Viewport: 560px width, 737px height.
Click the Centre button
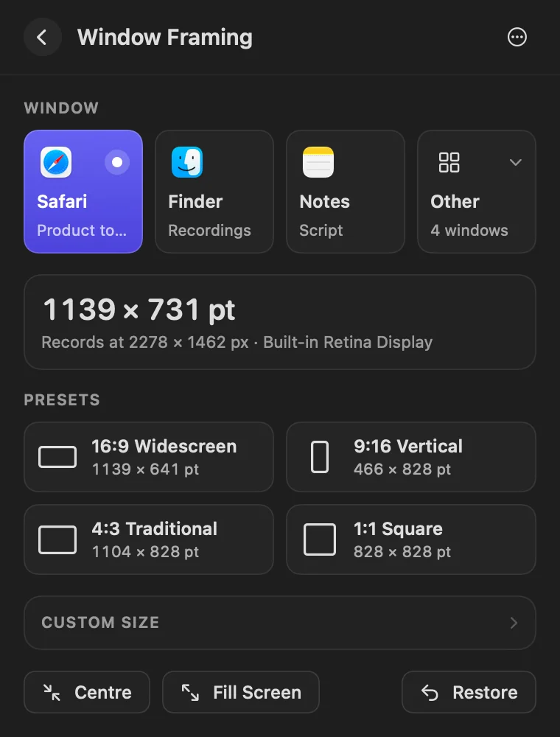tap(87, 692)
